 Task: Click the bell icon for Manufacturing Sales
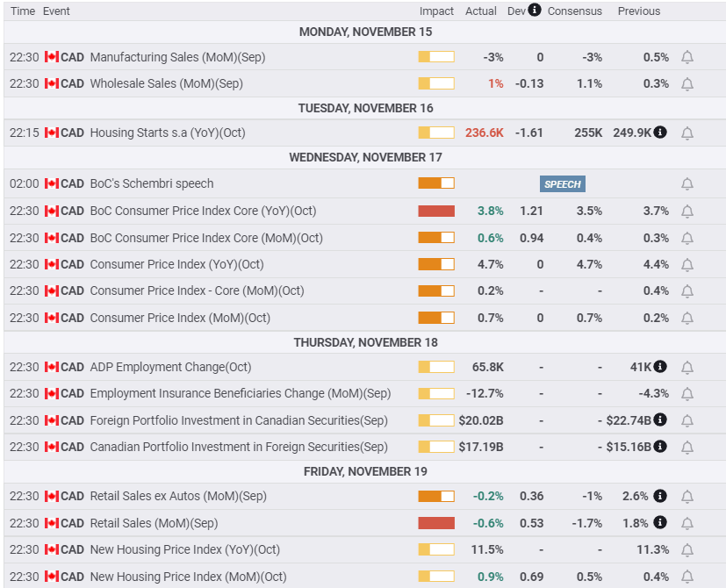[687, 57]
